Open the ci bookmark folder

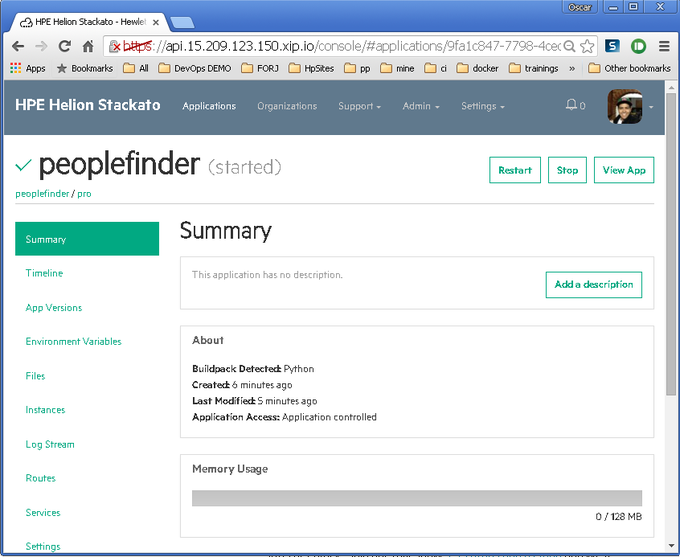point(435,68)
